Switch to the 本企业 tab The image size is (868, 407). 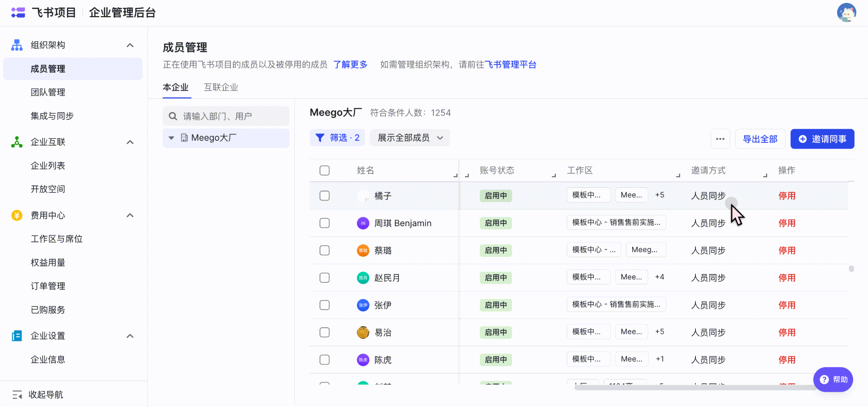(x=176, y=88)
